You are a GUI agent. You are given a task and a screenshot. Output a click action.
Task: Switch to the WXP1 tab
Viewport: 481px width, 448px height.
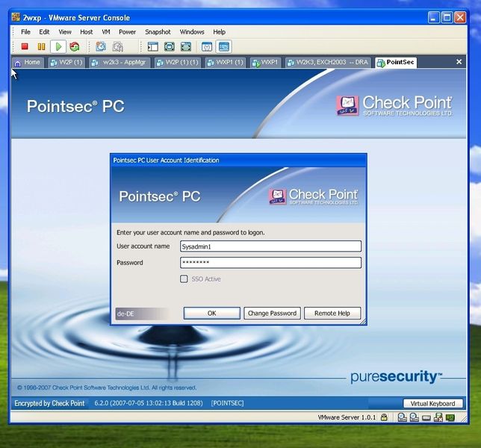pos(265,62)
